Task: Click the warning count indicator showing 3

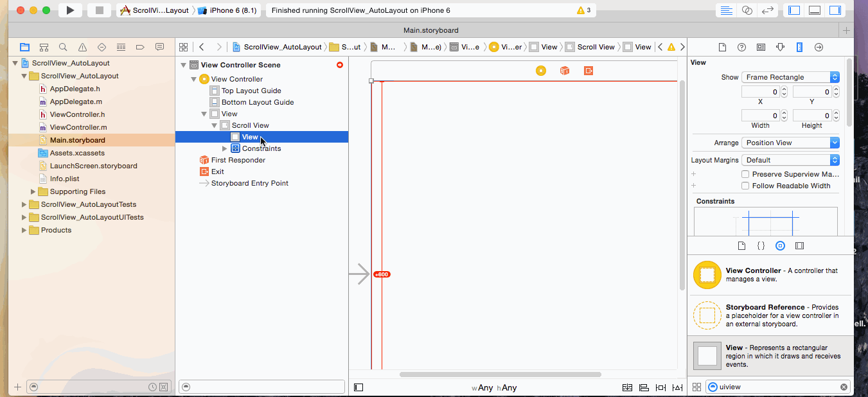Action: (584, 10)
